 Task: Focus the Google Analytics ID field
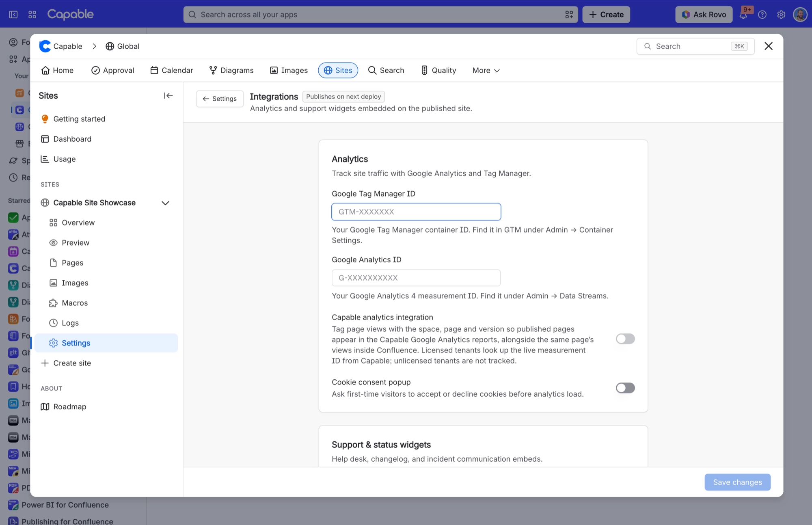pyautogui.click(x=416, y=278)
